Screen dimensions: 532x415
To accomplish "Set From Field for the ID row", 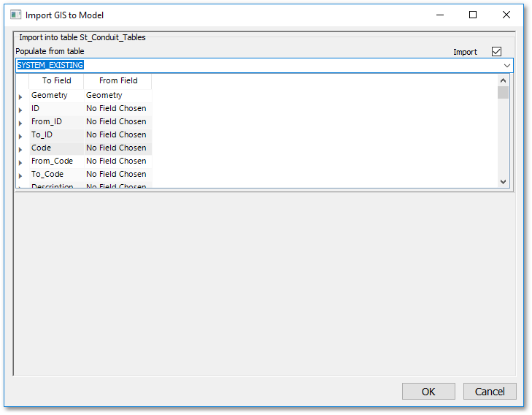I will [x=117, y=109].
